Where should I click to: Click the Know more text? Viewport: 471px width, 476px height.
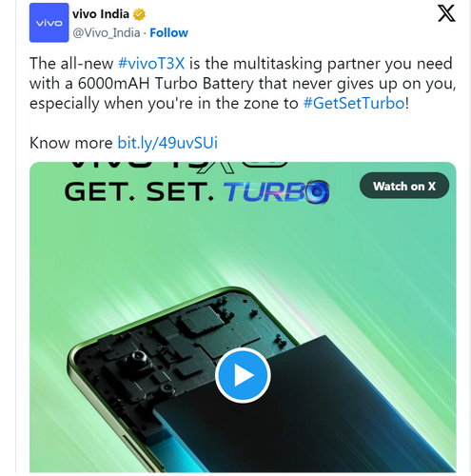pos(71,143)
